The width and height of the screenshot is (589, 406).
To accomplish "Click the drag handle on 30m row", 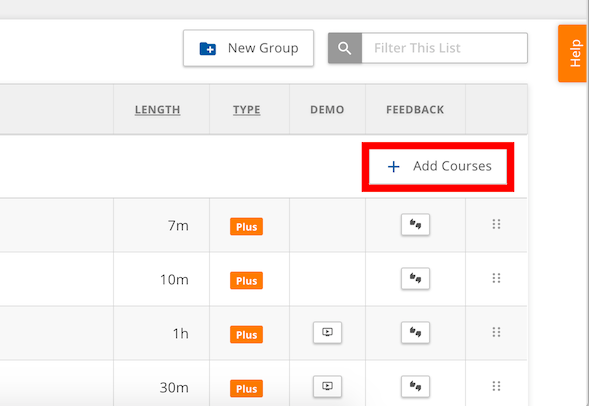I will coord(496,386).
